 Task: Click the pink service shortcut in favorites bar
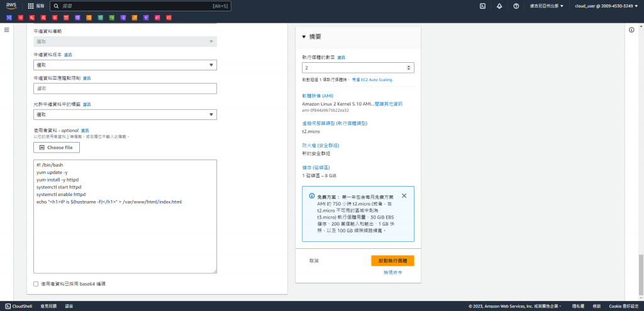(x=157, y=18)
